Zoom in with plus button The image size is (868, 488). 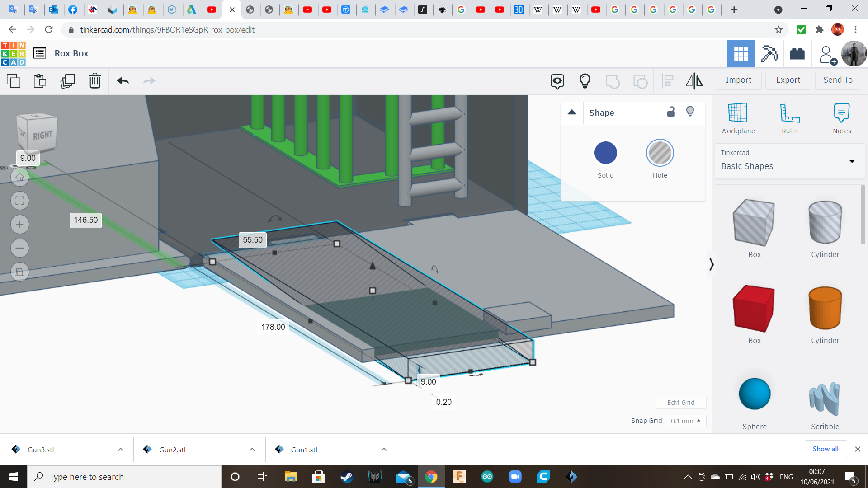(20, 225)
